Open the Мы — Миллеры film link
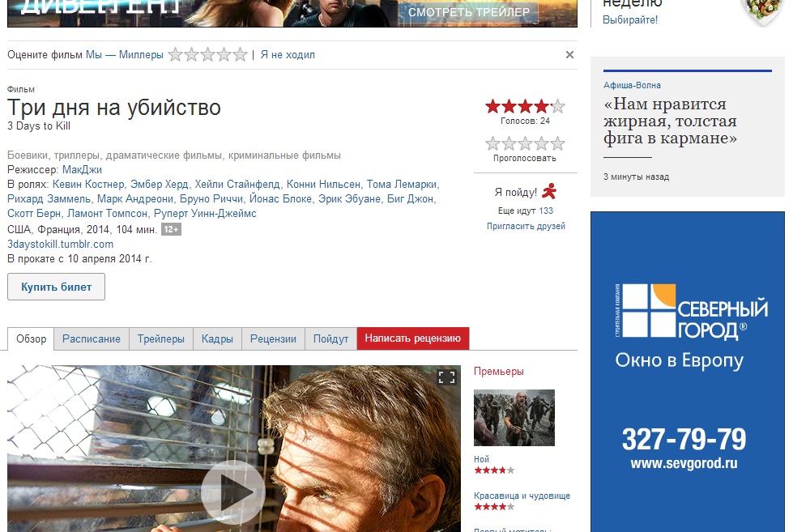 (125, 54)
